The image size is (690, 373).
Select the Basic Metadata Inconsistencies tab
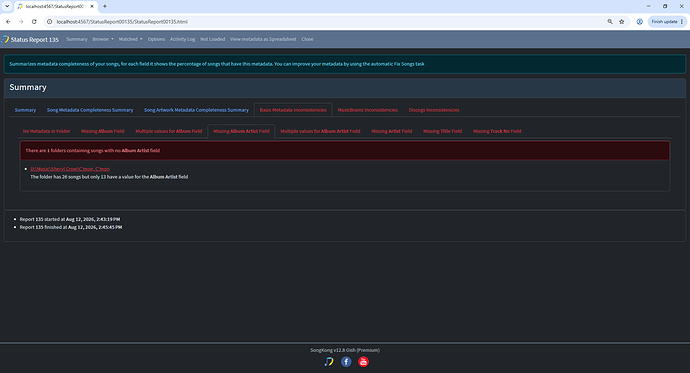tap(293, 110)
